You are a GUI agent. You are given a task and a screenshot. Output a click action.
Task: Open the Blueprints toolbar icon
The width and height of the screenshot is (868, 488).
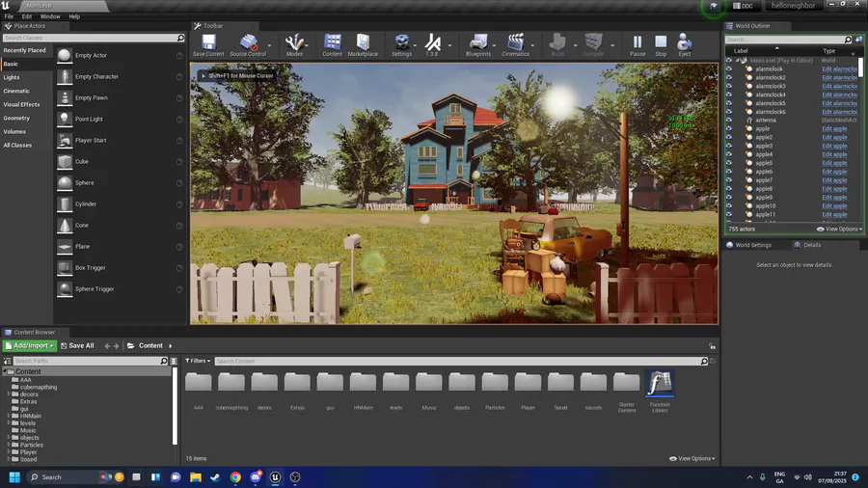pos(477,44)
